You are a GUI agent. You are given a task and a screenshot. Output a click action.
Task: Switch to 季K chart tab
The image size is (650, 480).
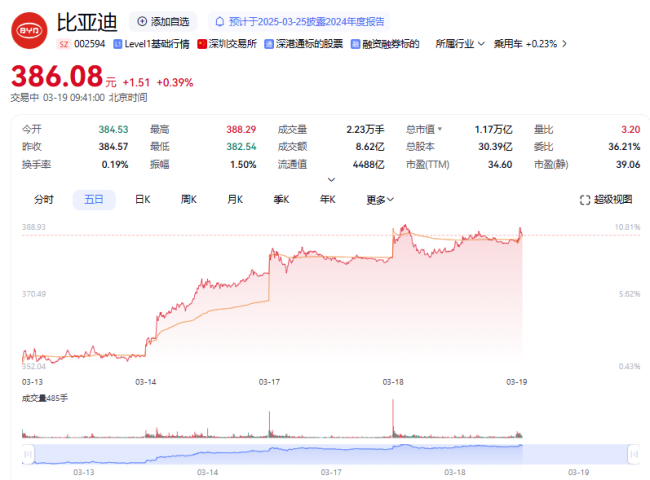281,200
